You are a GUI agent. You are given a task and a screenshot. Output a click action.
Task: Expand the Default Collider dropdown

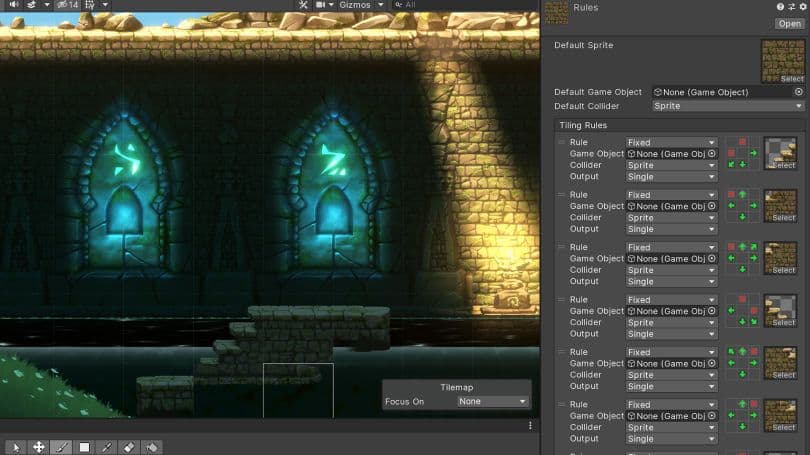coord(727,105)
